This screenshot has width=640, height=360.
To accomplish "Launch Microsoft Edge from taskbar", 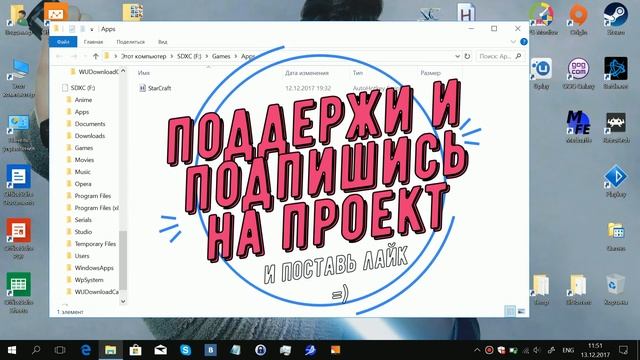I will pos(86,350).
